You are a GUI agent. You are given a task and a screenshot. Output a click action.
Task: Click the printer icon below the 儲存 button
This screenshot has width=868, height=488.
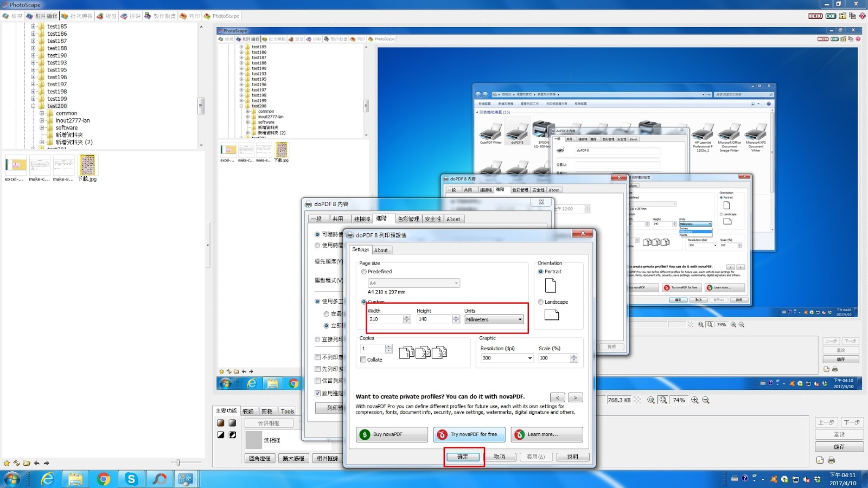[831, 460]
